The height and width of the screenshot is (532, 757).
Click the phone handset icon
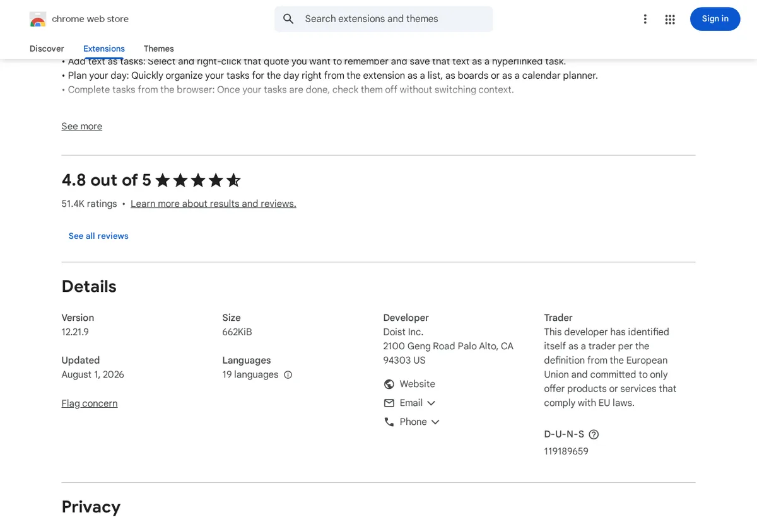389,422
